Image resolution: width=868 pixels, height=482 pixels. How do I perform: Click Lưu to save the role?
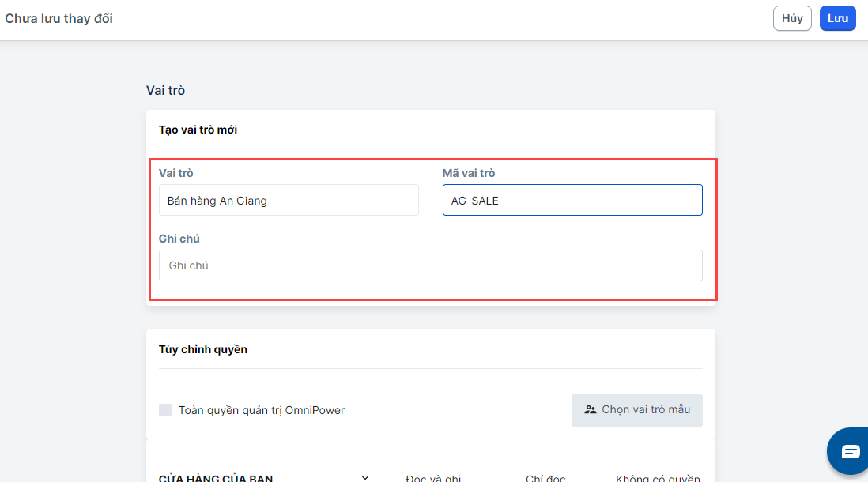[837, 19]
